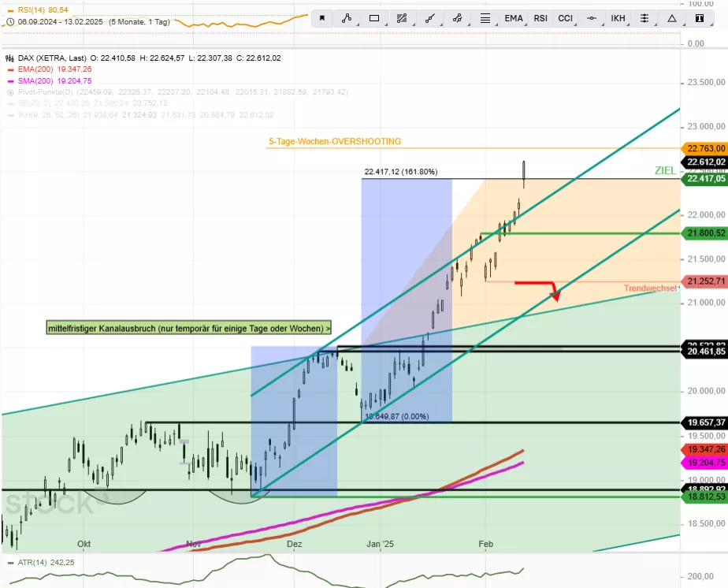Select the horizontal marker line tool
Viewport: 728px width, 588px height.
point(592,18)
